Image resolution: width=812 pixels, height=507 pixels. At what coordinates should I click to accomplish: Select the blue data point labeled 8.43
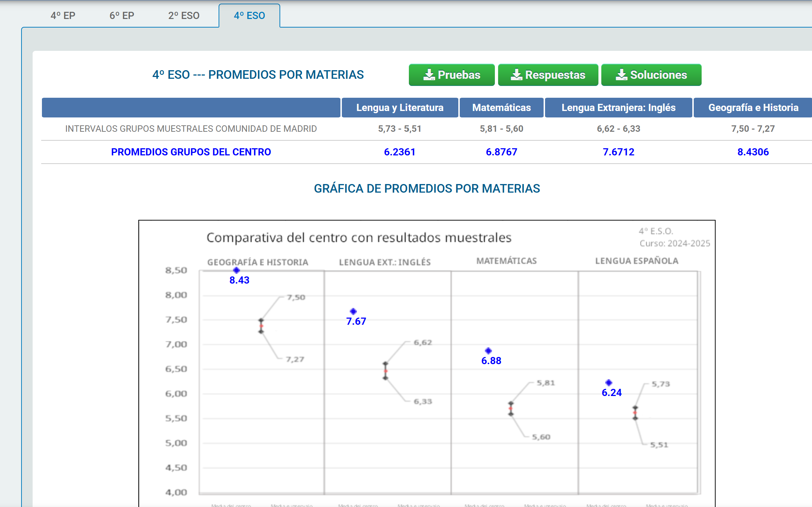[236, 271]
